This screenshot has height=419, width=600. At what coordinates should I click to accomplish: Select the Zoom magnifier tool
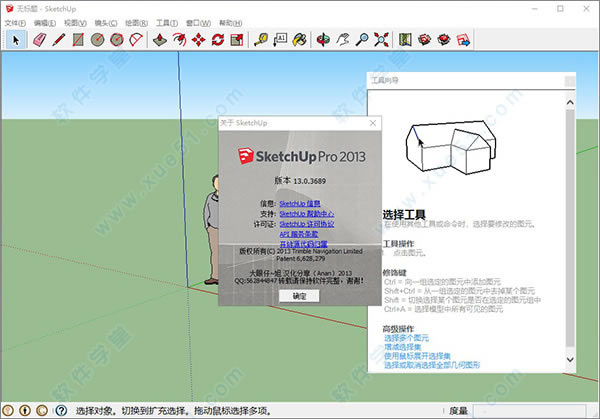coord(362,40)
